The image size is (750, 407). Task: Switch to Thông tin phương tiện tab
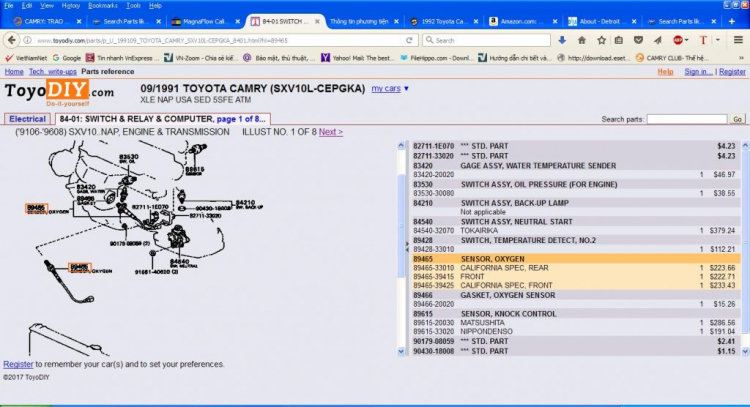coord(359,22)
